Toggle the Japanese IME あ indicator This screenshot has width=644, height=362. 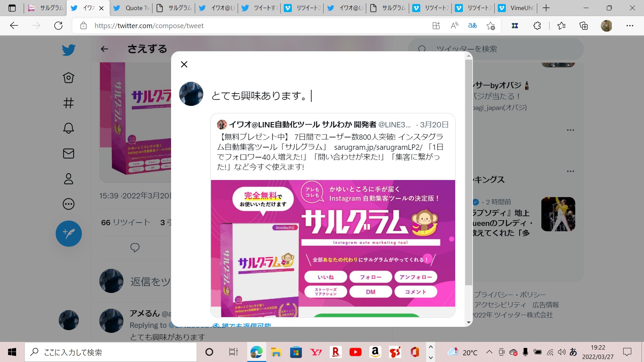(573, 352)
